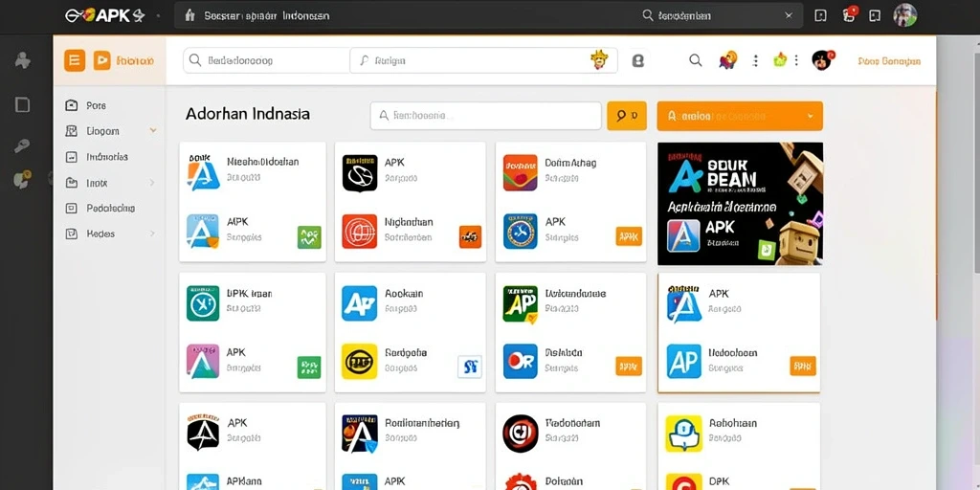
Task: Click the key icon in the left rail
Action: pyautogui.click(x=23, y=145)
